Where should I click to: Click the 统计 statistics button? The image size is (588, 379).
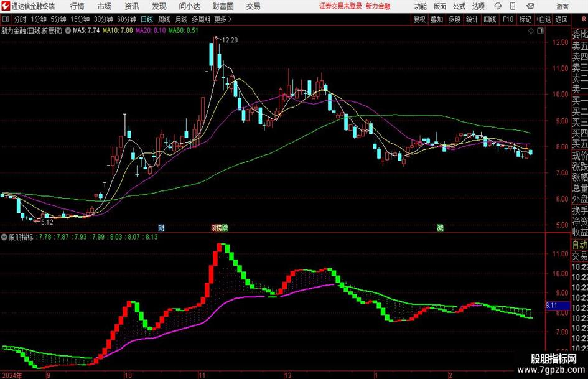point(472,19)
